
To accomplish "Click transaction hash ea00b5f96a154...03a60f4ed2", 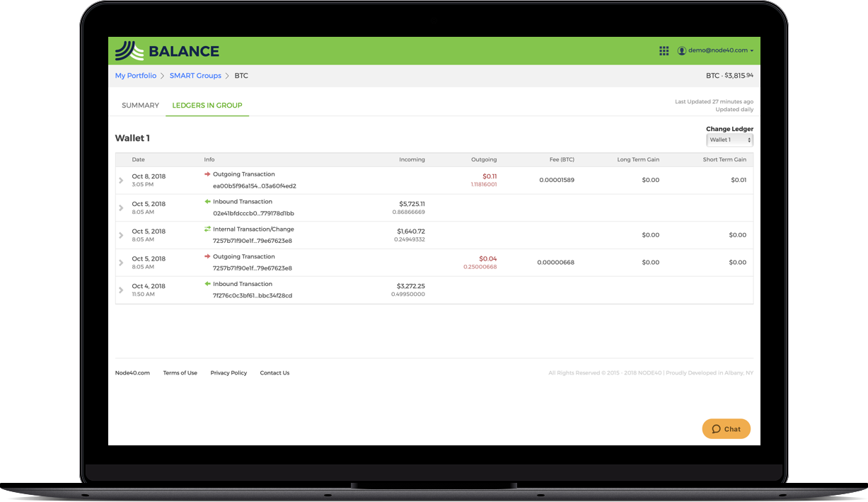I will tap(254, 186).
